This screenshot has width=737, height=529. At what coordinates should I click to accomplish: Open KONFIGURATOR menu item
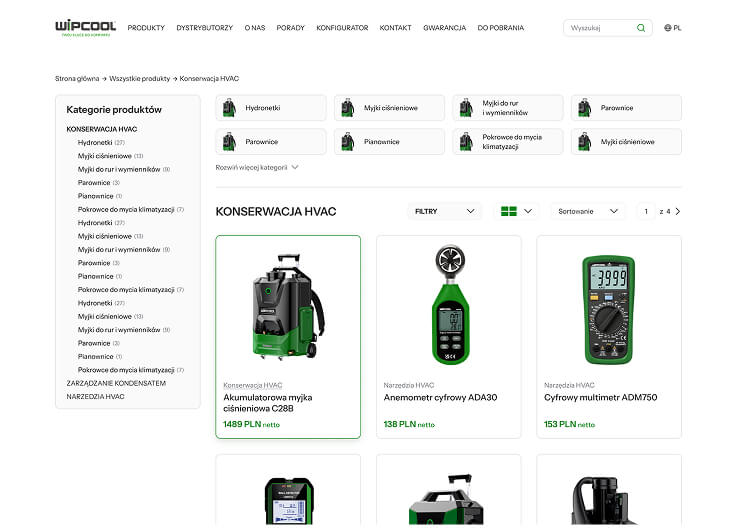pos(342,28)
